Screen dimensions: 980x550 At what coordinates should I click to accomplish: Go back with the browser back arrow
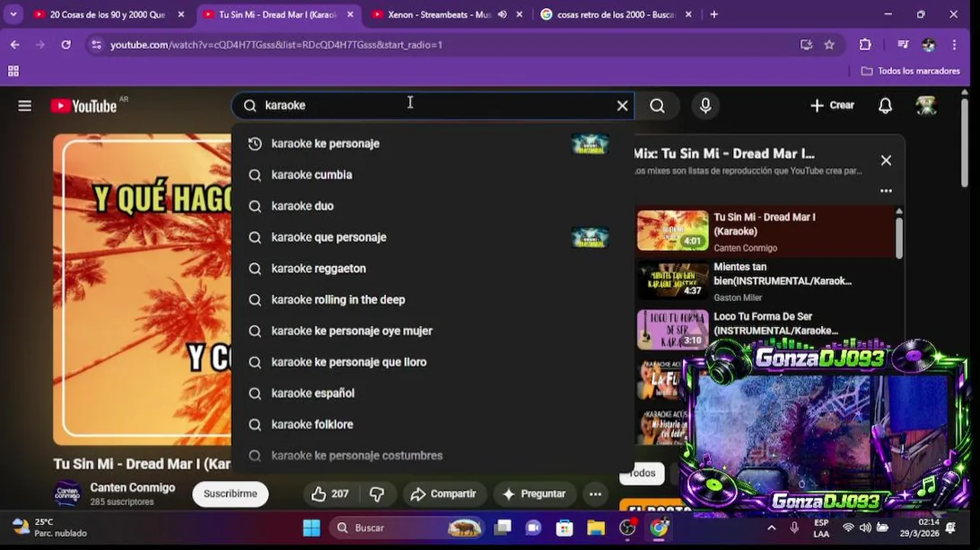pos(15,45)
